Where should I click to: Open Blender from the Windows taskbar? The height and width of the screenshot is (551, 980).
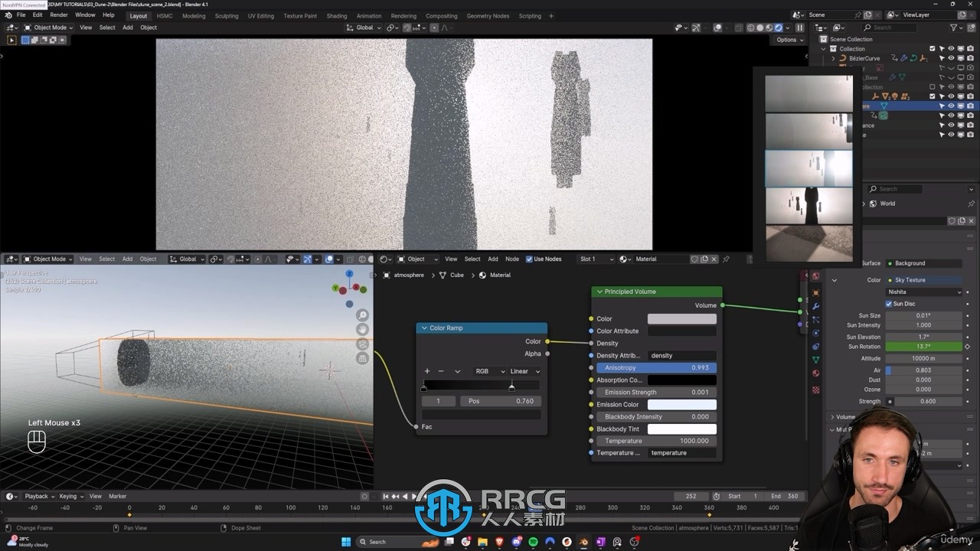(583, 542)
